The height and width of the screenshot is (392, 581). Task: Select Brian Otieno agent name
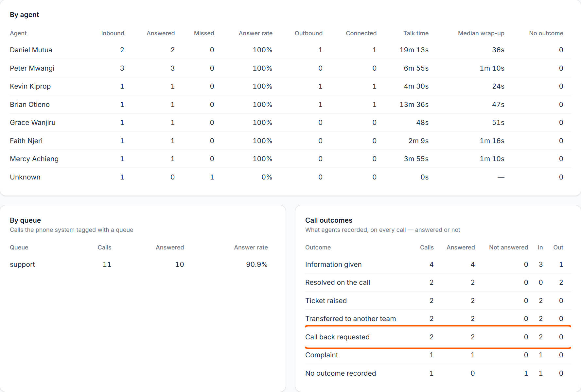pyautogui.click(x=30, y=105)
